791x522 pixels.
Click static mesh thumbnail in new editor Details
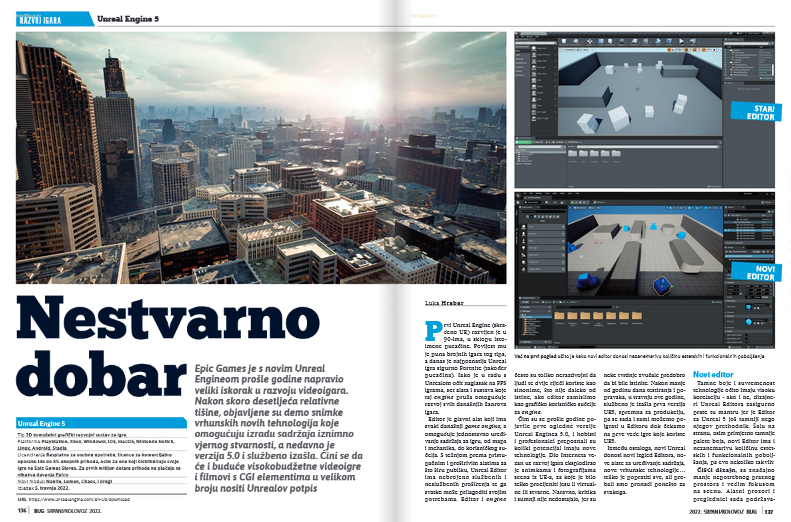coord(748,307)
